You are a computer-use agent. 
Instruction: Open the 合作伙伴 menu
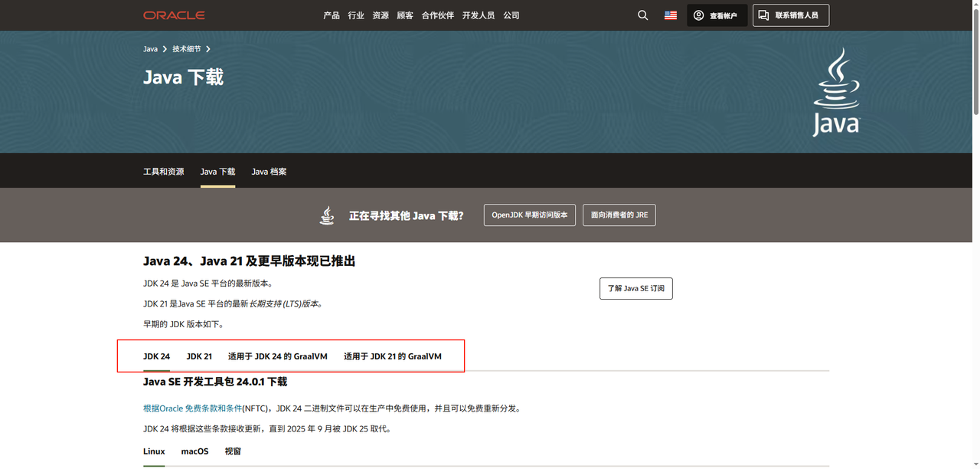(438, 15)
